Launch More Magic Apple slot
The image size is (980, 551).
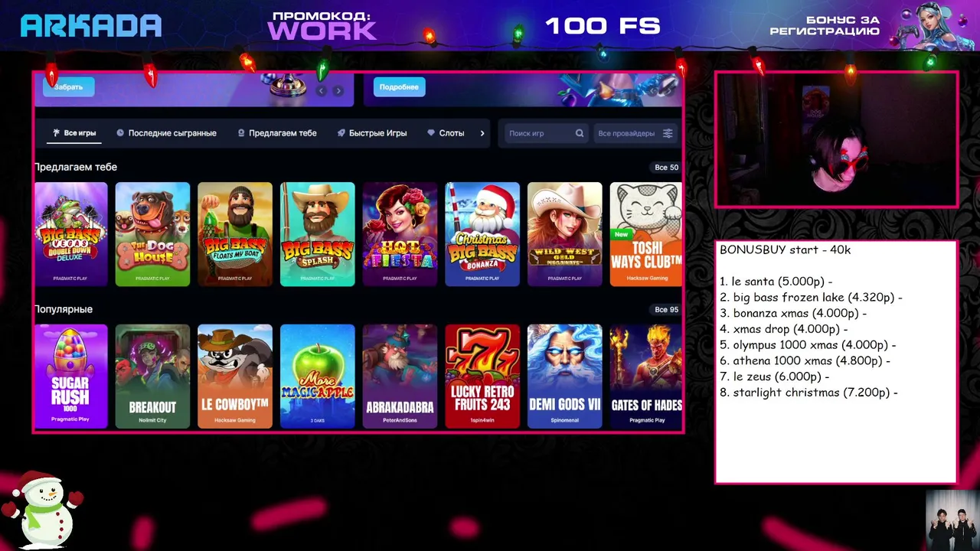tap(318, 377)
